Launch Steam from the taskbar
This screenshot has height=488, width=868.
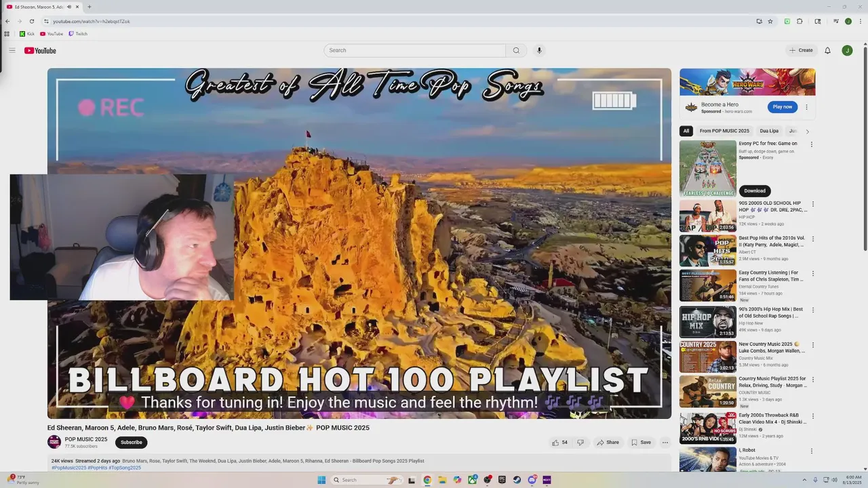tap(517, 480)
